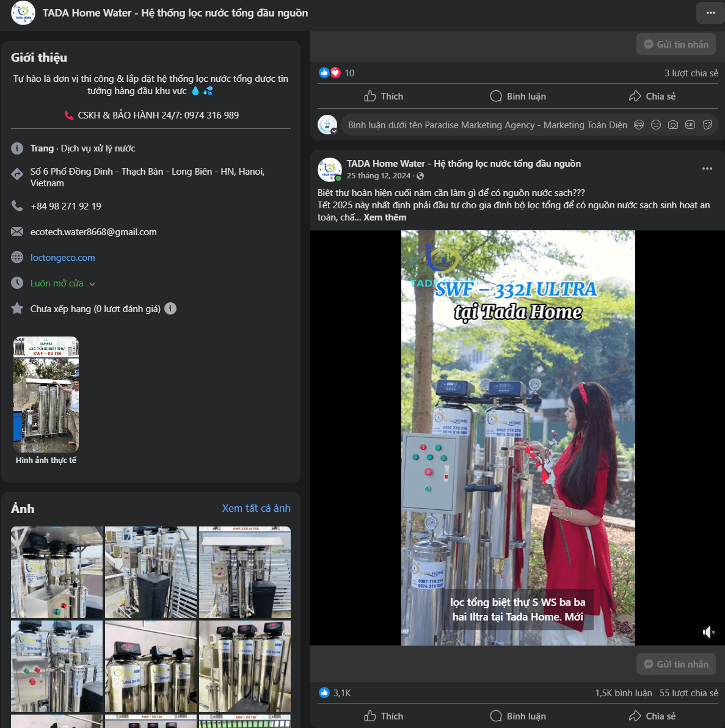Viewport: 725px width, 728px height.
Task: Open the loctongeco.com website link
Action: [x=63, y=258]
